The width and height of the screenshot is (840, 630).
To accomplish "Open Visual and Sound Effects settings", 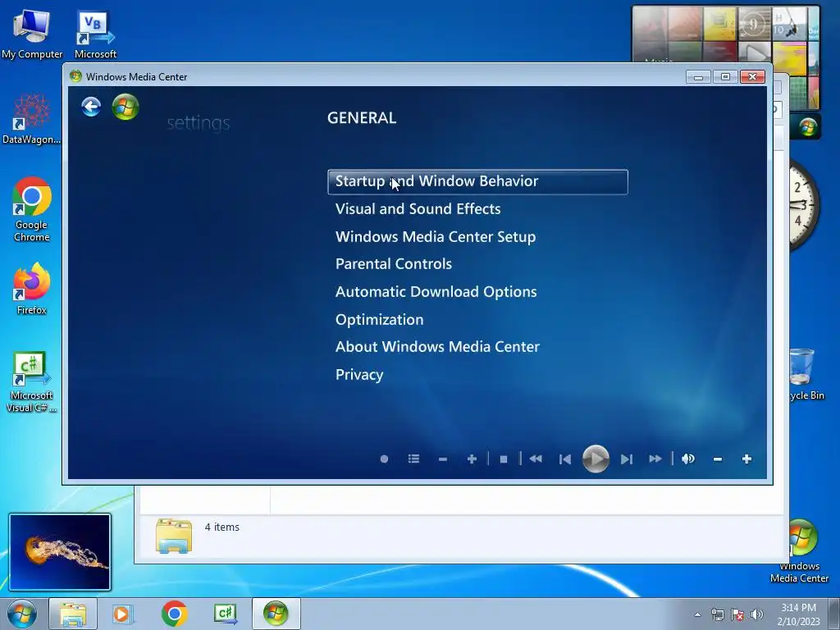I will pos(418,209).
